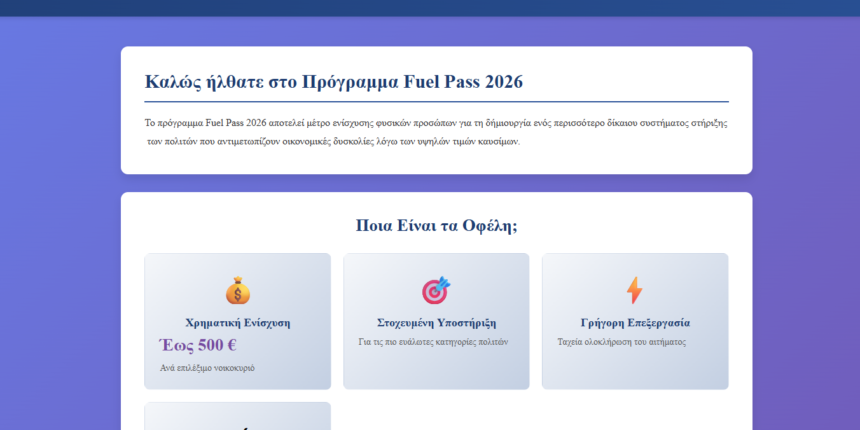This screenshot has width=860, height=430.
Task: Click the target with arrow icon
Action: click(x=436, y=291)
